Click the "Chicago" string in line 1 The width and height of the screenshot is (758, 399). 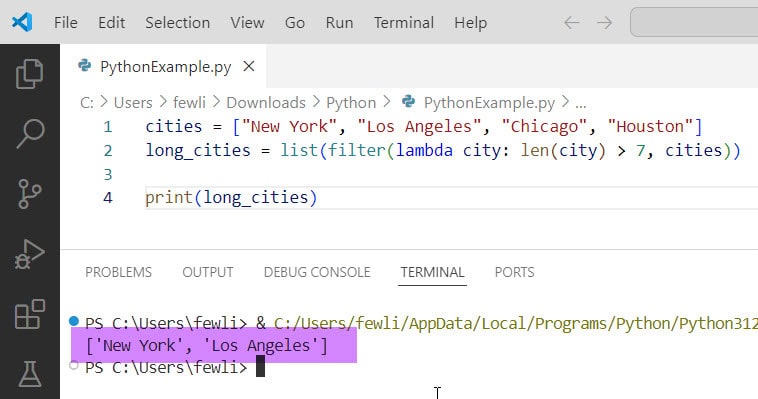544,127
